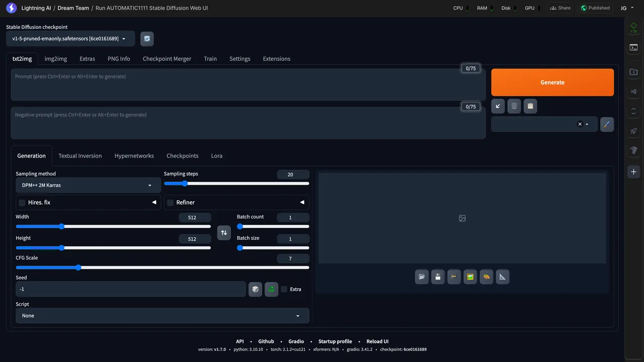Select the Textual Inversion tab
Viewport: 644px width, 362px height.
click(80, 156)
